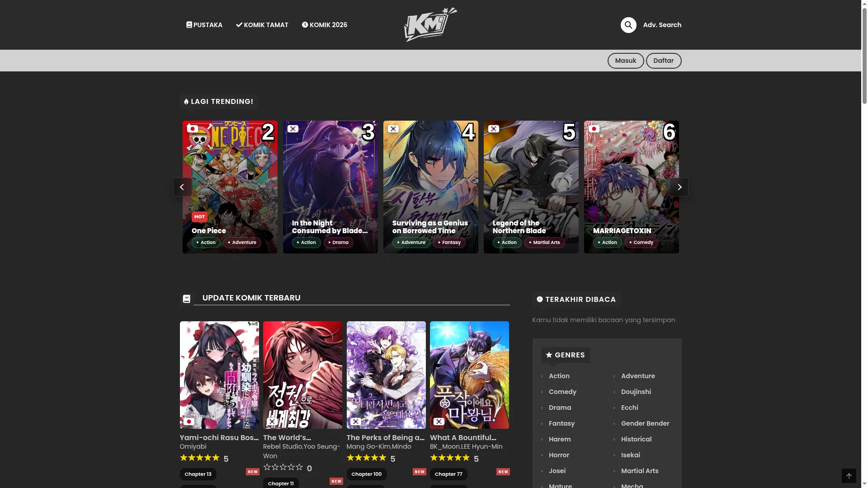868x488 pixels.
Task: Click the Daftar register button
Action: [x=664, y=61]
